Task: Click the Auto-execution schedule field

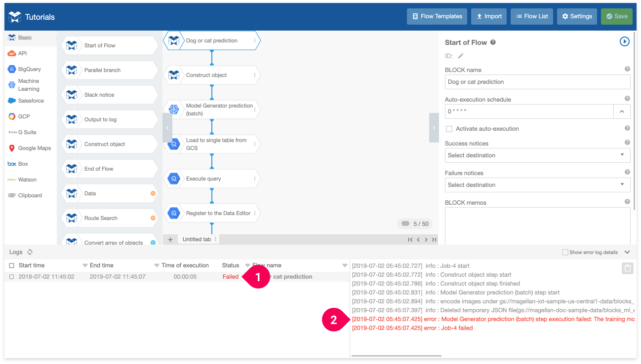Action: point(529,111)
